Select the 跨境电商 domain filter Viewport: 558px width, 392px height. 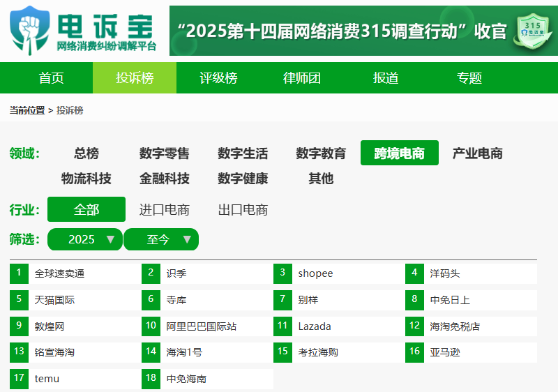(x=399, y=153)
